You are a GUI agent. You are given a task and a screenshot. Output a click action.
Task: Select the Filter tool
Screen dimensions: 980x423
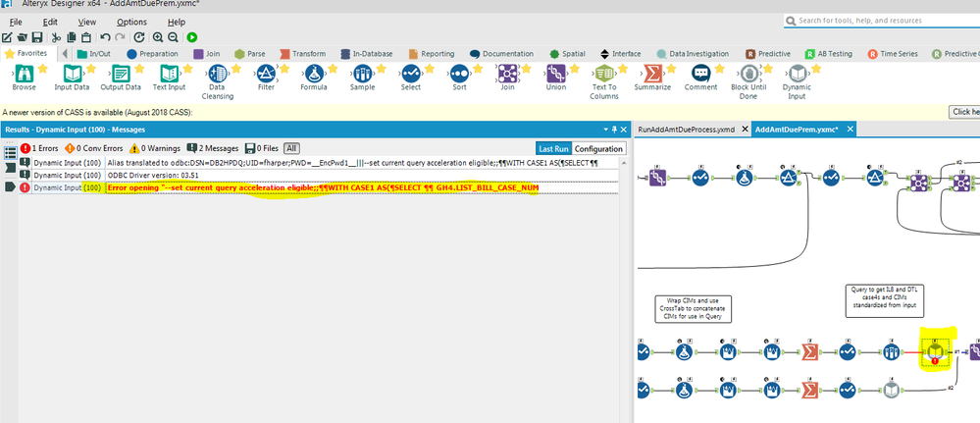[266, 78]
